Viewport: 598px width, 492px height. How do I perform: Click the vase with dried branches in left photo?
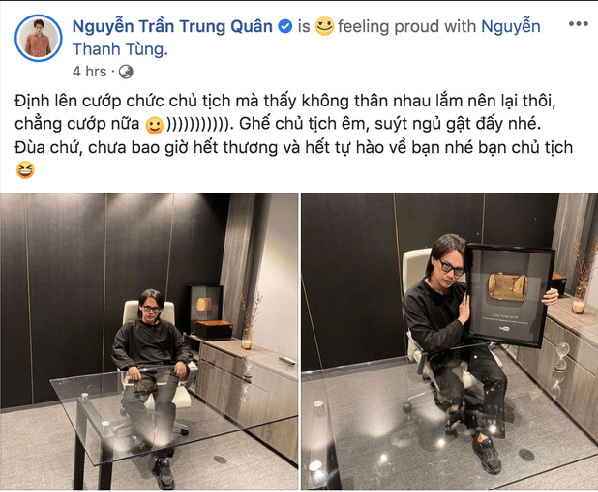248,322
